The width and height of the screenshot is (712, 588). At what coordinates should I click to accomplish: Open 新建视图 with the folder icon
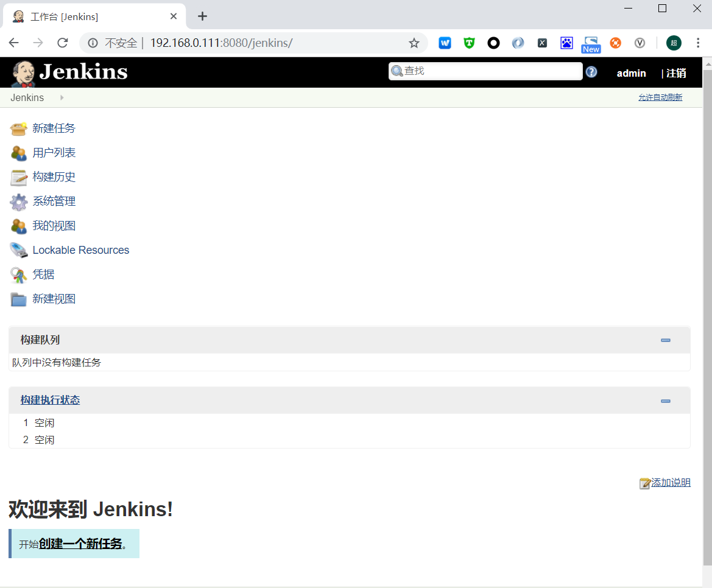pyautogui.click(x=18, y=299)
